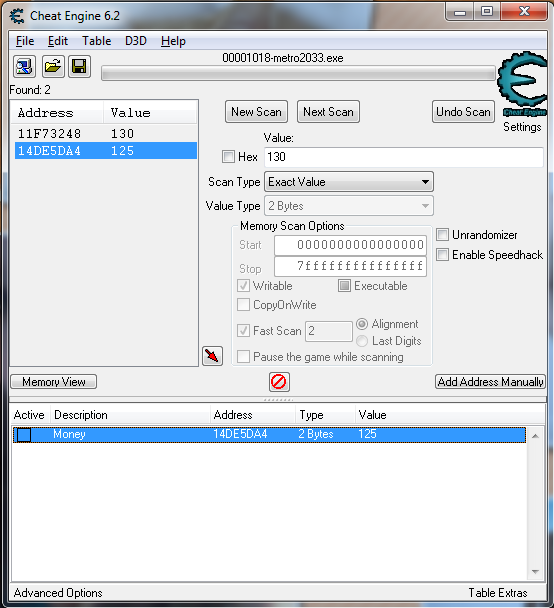This screenshot has width=554, height=608.
Task: Click the floppy disk save icon
Action: (79, 67)
